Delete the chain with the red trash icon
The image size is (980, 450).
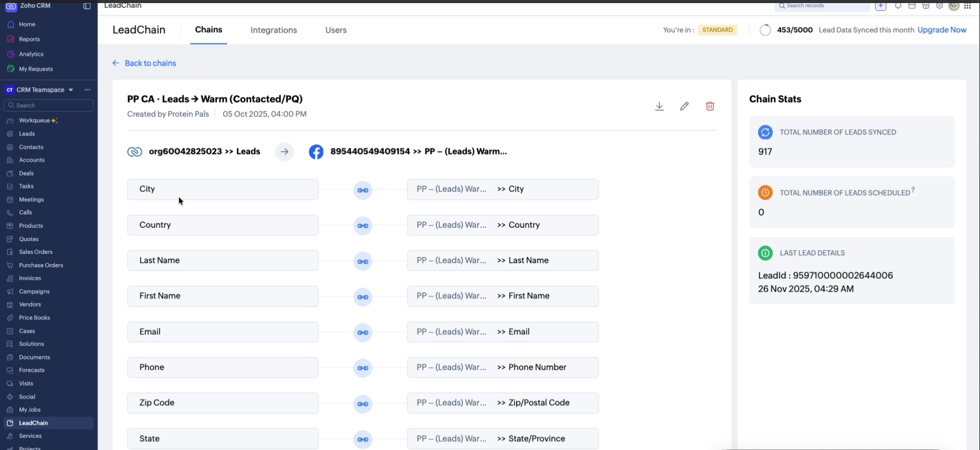710,106
